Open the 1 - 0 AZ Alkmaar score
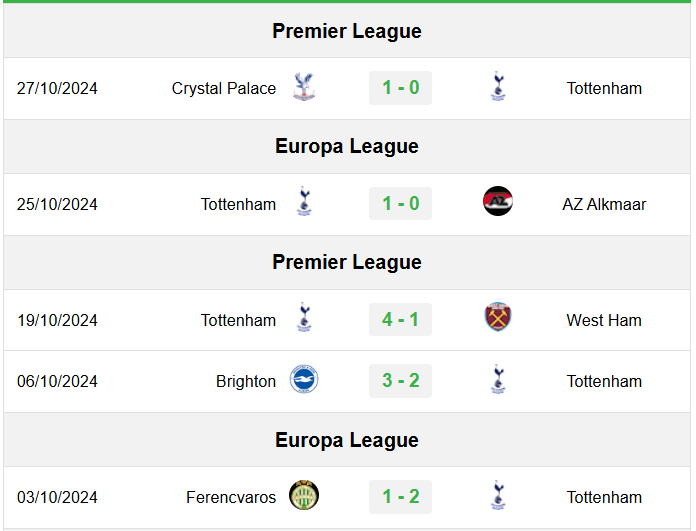Screen dimensions: 696x531 [x=400, y=204]
